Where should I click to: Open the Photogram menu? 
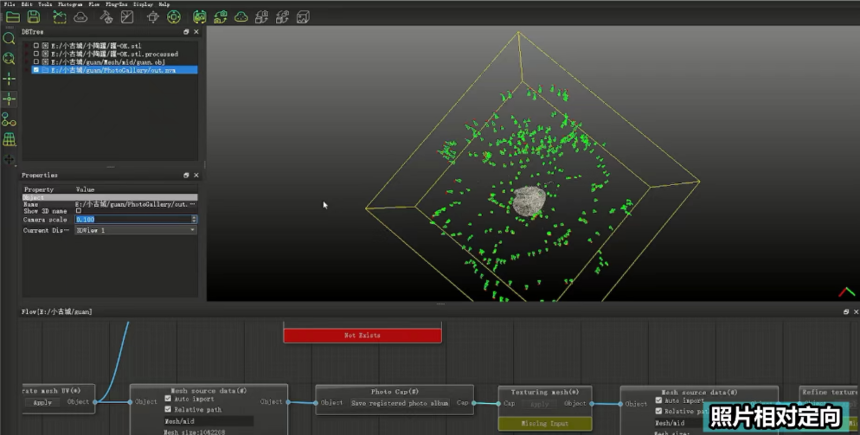pyautogui.click(x=70, y=4)
